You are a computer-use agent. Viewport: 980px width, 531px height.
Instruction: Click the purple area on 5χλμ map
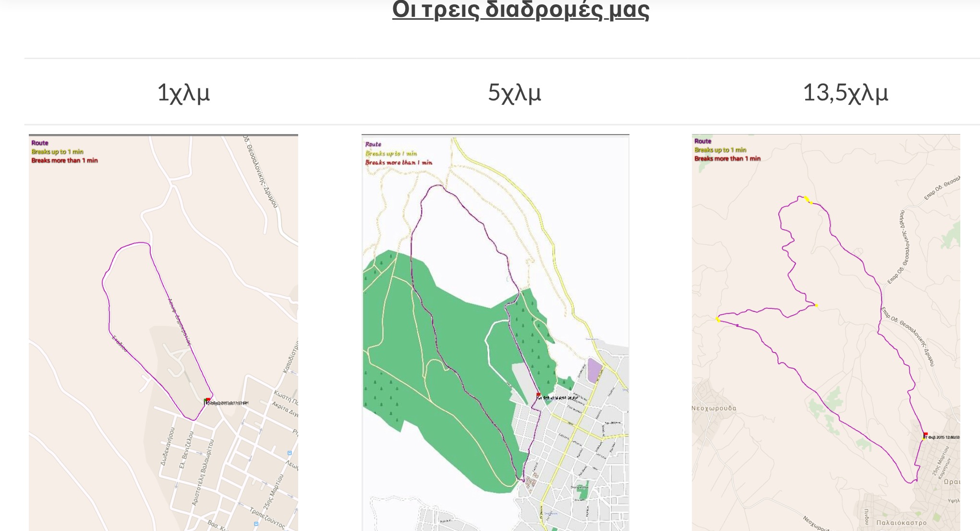pos(594,370)
